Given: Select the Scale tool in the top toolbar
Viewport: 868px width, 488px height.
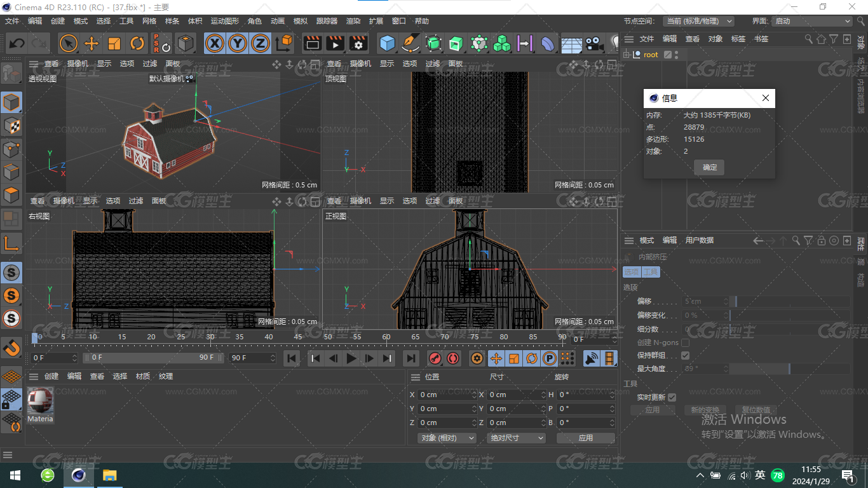Looking at the screenshot, I should 114,43.
